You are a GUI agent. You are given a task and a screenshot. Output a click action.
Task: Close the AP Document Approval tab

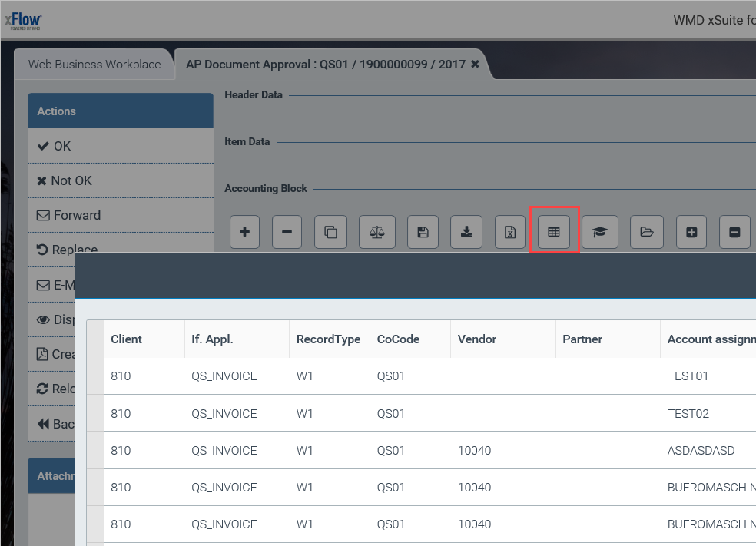pos(475,65)
